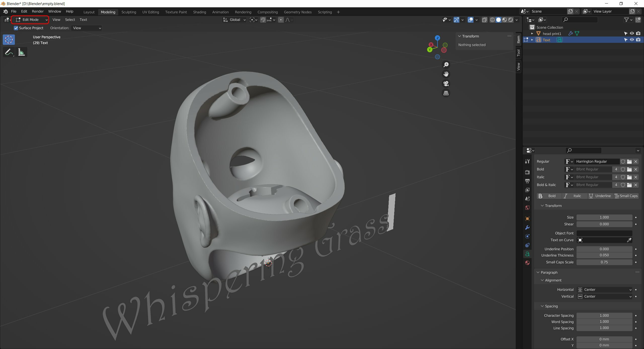Toggle selectability of head print1

(x=626, y=33)
